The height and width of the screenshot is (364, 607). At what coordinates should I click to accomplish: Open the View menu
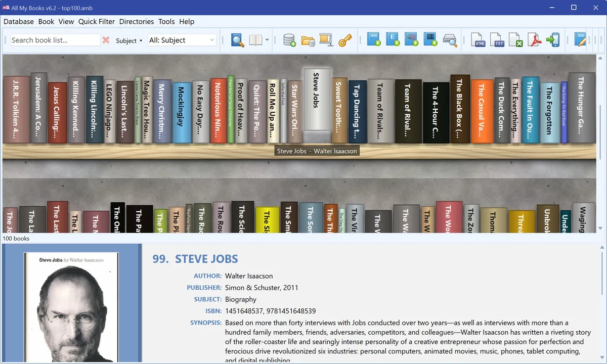pos(66,21)
